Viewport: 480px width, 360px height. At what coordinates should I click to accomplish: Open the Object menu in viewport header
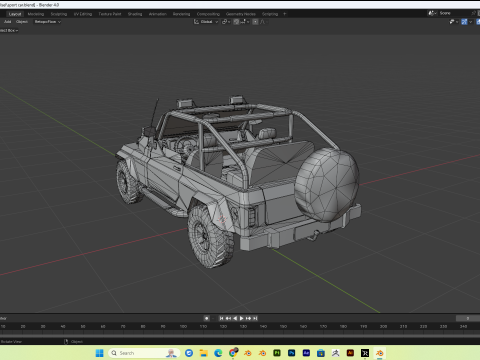point(22,22)
